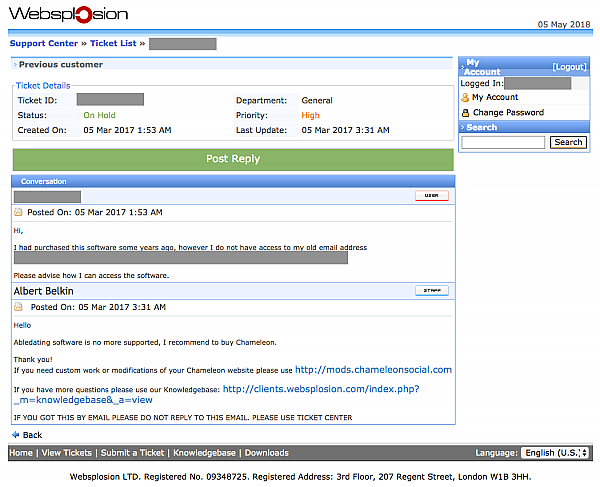Open Home in the footer menu
The height and width of the screenshot is (487, 600).
(21, 453)
